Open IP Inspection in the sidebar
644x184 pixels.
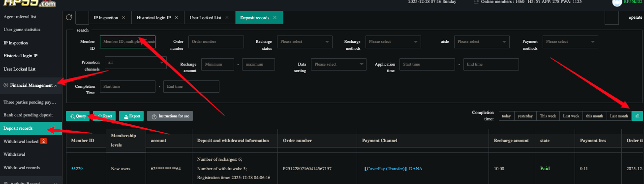pyautogui.click(x=31, y=43)
